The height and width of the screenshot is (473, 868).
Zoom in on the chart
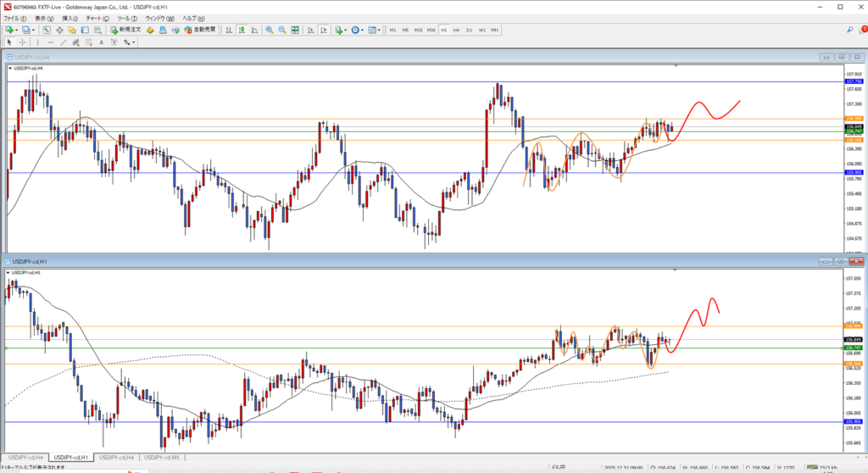click(270, 30)
